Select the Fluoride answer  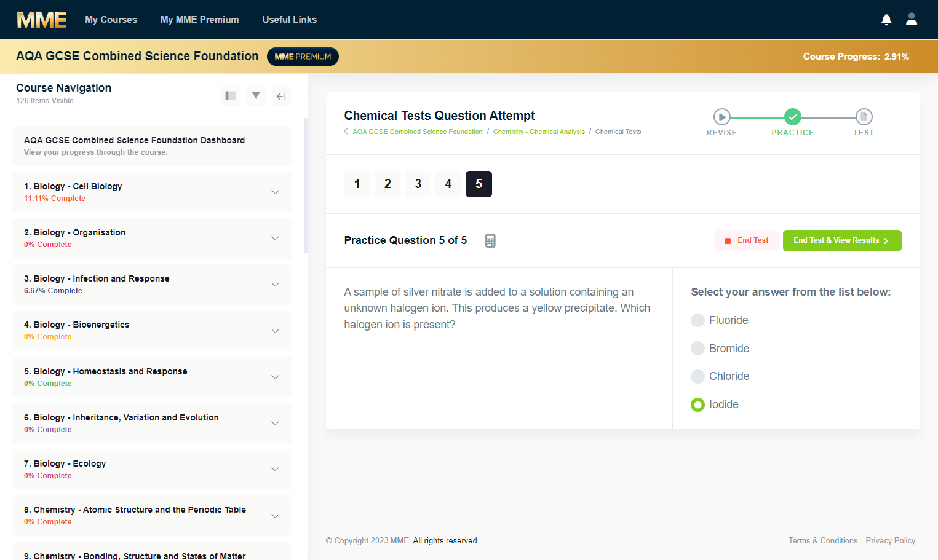(x=698, y=320)
